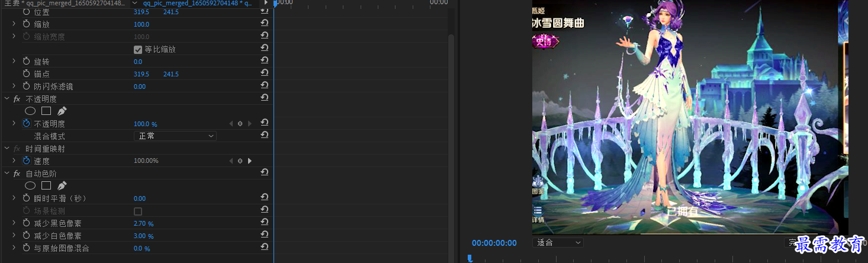Reset the 缩放 parameter

[x=265, y=24]
